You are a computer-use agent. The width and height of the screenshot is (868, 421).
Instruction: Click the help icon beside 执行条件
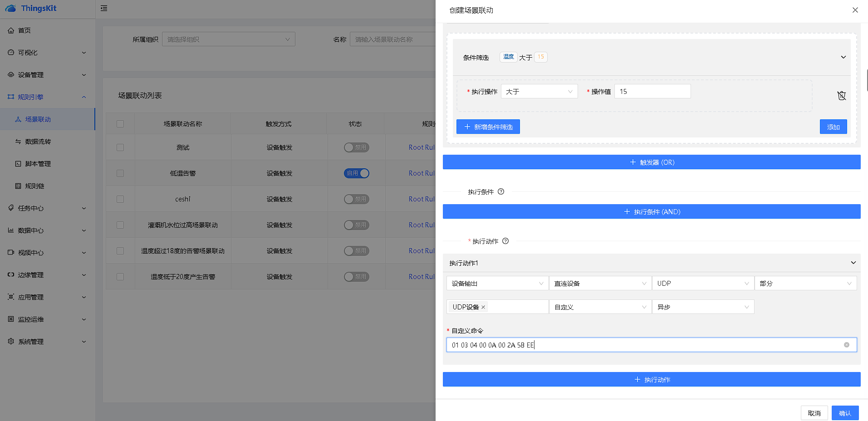(x=501, y=192)
